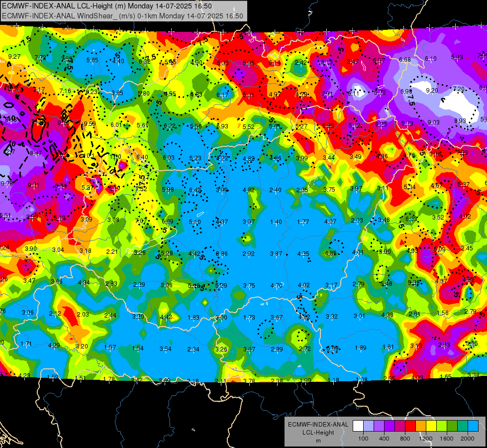Click the grid value 6.32
The width and height of the screenshot is (487, 448).
(144, 62)
